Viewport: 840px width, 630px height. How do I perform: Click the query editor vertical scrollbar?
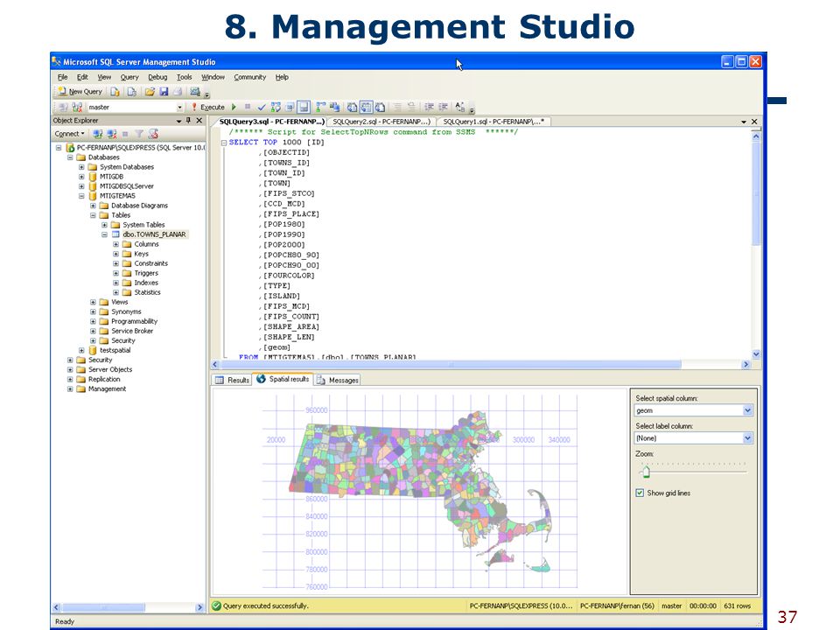pyautogui.click(x=756, y=193)
